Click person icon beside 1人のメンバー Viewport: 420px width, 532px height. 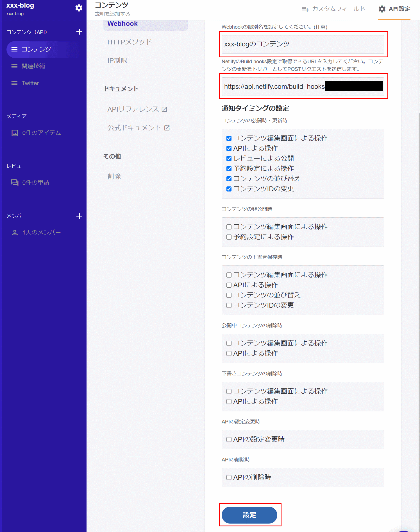[x=15, y=233]
